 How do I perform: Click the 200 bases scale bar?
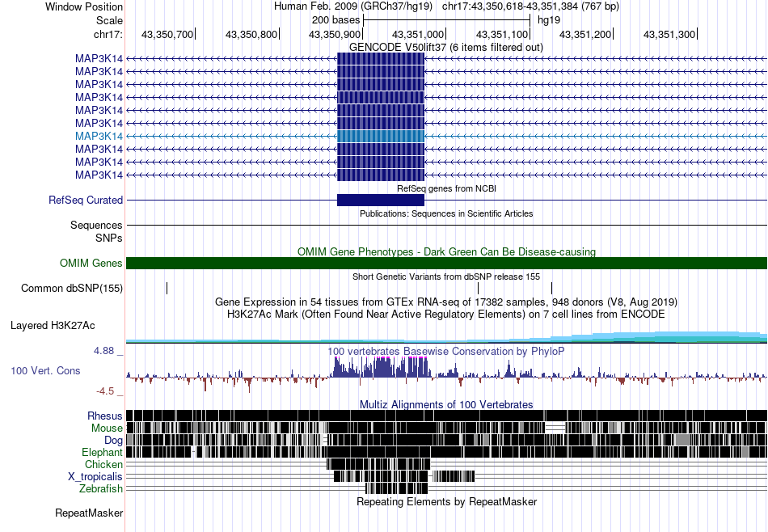click(447, 20)
